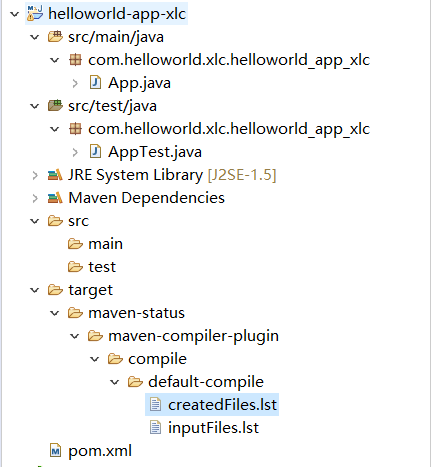The height and width of the screenshot is (467, 431).
Task: Select the target folder label
Action: click(x=90, y=290)
